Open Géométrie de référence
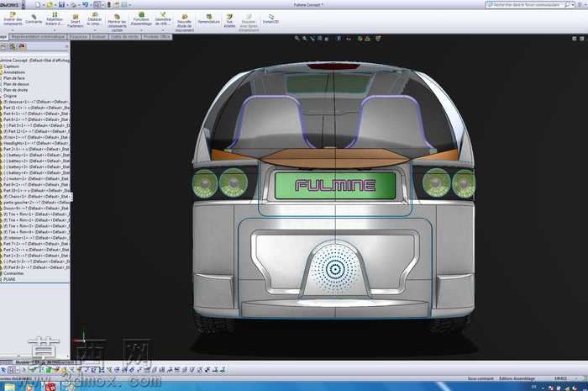 point(163,18)
